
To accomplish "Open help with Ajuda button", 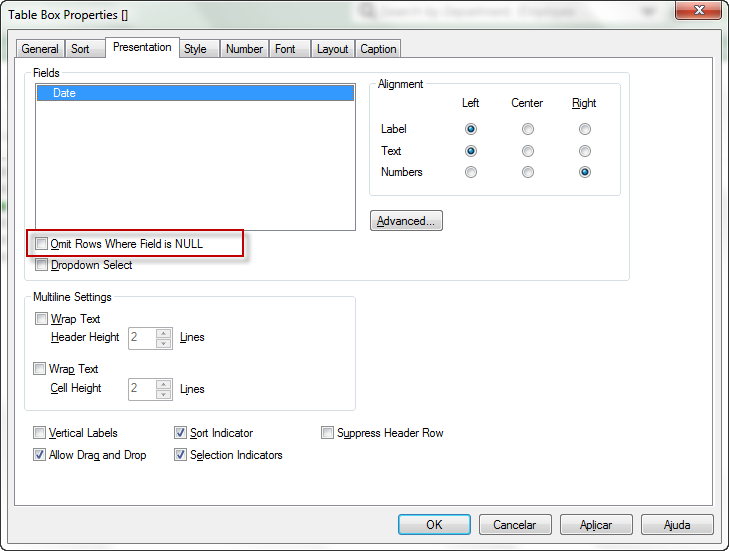I will 677,524.
